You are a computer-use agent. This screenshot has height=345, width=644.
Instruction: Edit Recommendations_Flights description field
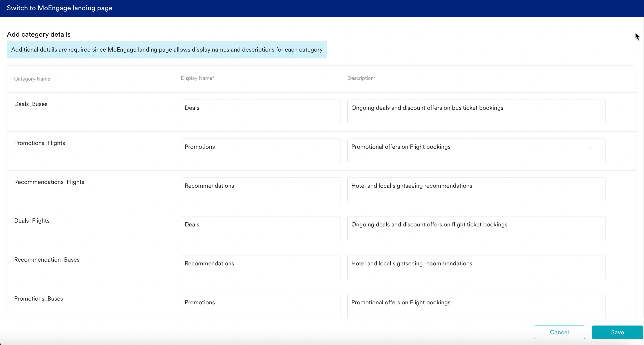click(x=476, y=190)
